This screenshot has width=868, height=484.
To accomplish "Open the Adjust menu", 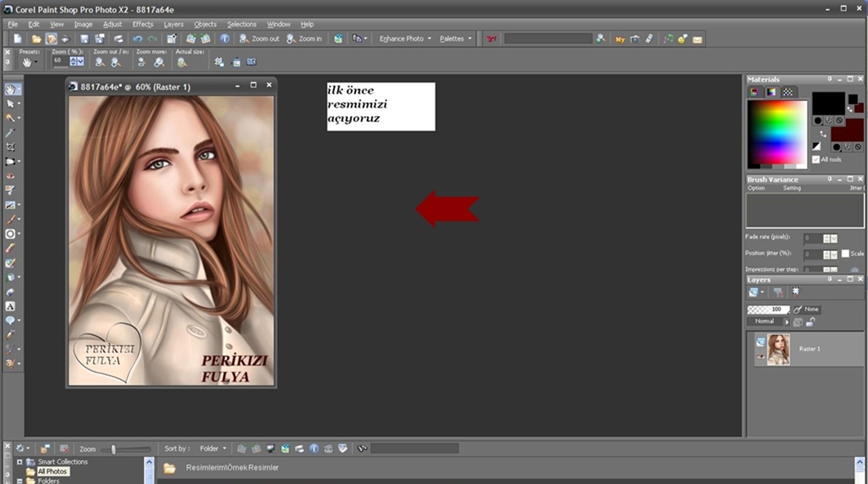I will 113,24.
